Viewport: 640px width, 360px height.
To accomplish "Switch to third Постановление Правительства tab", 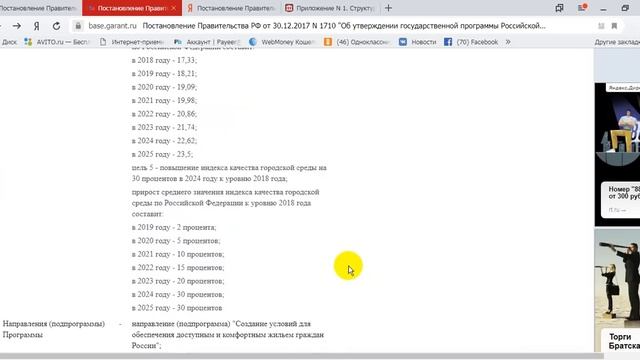I will click(x=231, y=8).
